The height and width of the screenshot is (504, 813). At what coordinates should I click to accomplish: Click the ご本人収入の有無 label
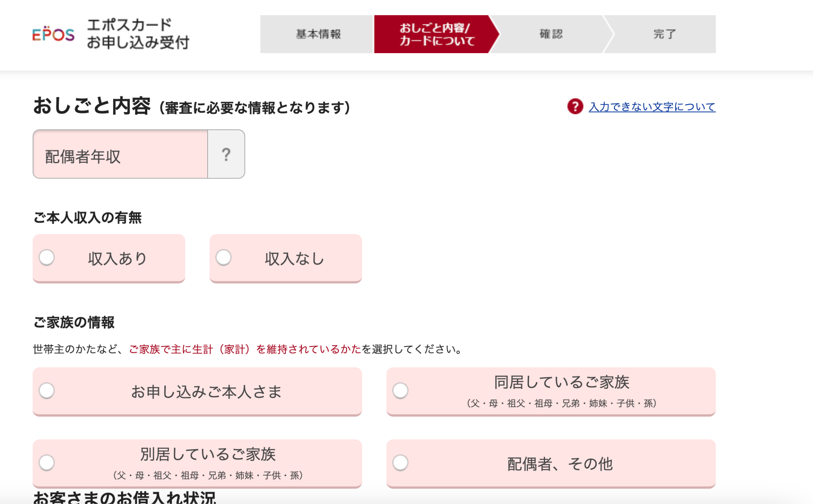tap(88, 217)
